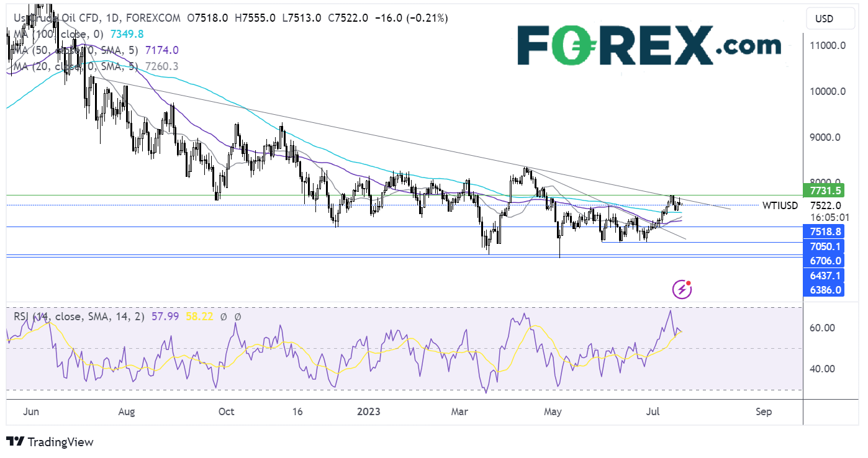The image size is (868, 458).
Task: Click the MA 50 value 7174.0
Action: click(161, 50)
